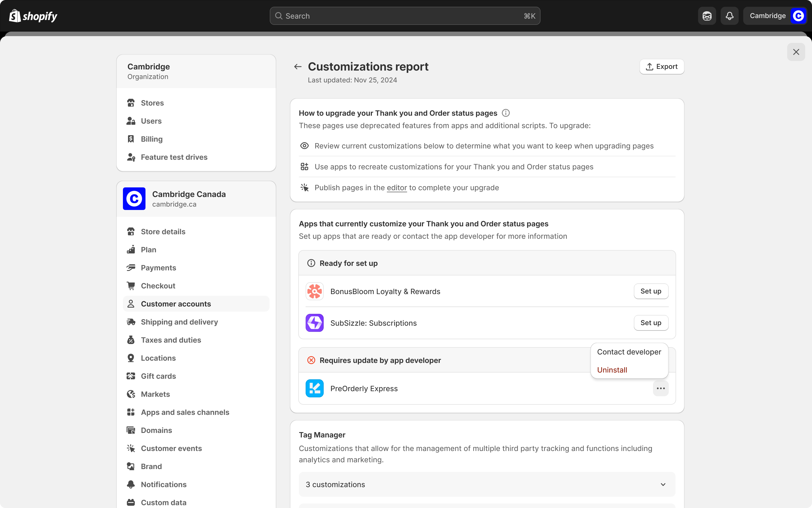
Task: Click the Checkout cart icon
Action: coord(131,286)
